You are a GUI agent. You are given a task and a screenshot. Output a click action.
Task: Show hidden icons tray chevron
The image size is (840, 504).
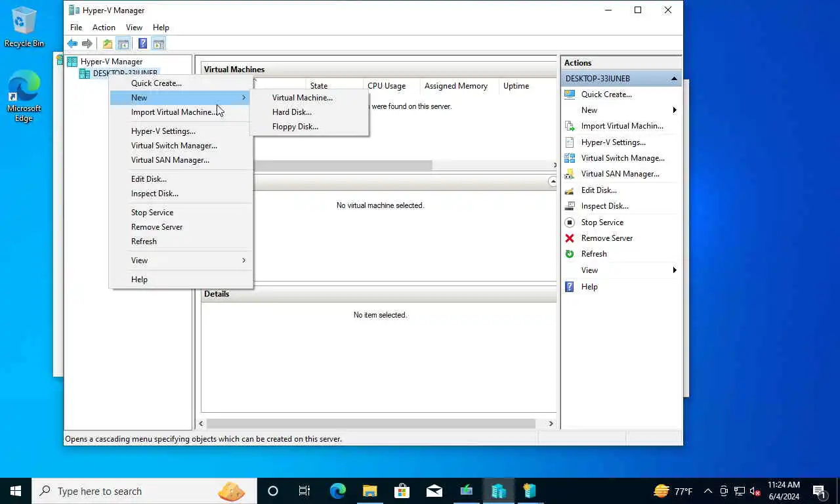coord(708,491)
